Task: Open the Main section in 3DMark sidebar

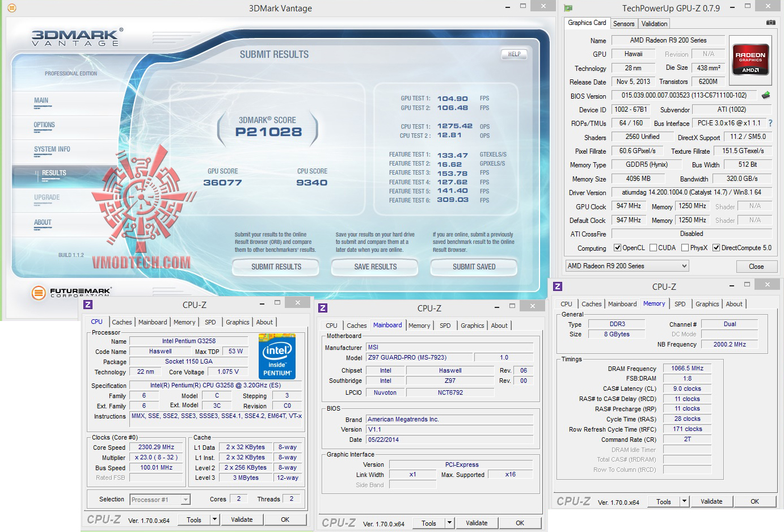Action: point(41,100)
